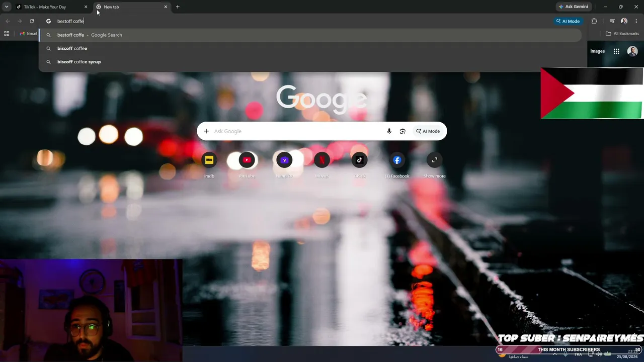Open the Google apps grid launcher
Screen dimensions: 644x362
click(x=616, y=51)
